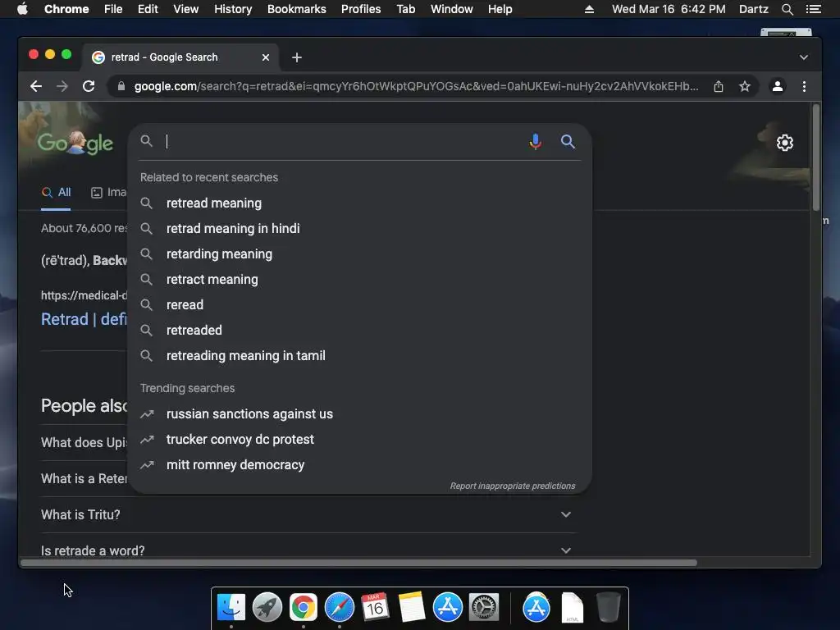This screenshot has height=630, width=840.
Task: Open Google quick settings gear
Action: [785, 143]
